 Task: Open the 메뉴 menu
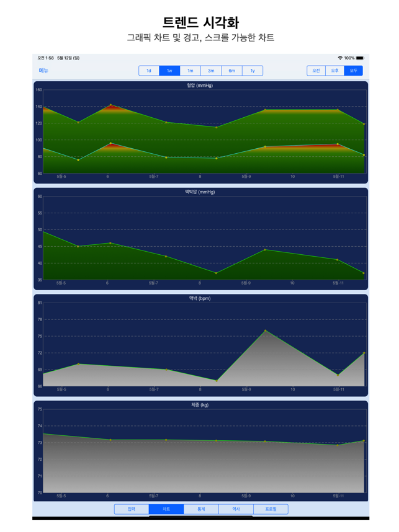[43, 71]
